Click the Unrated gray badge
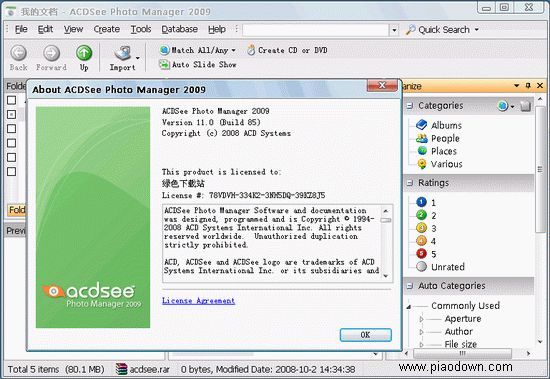550x379 pixels. pos(421,266)
